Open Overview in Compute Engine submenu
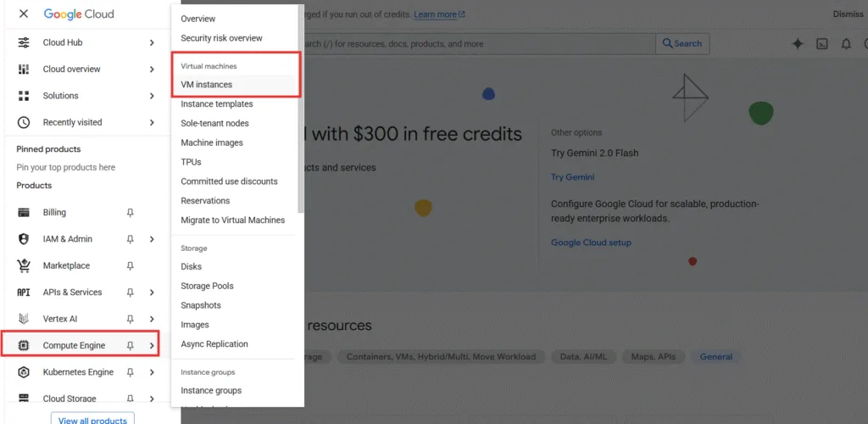The width and height of the screenshot is (868, 424). tap(198, 19)
